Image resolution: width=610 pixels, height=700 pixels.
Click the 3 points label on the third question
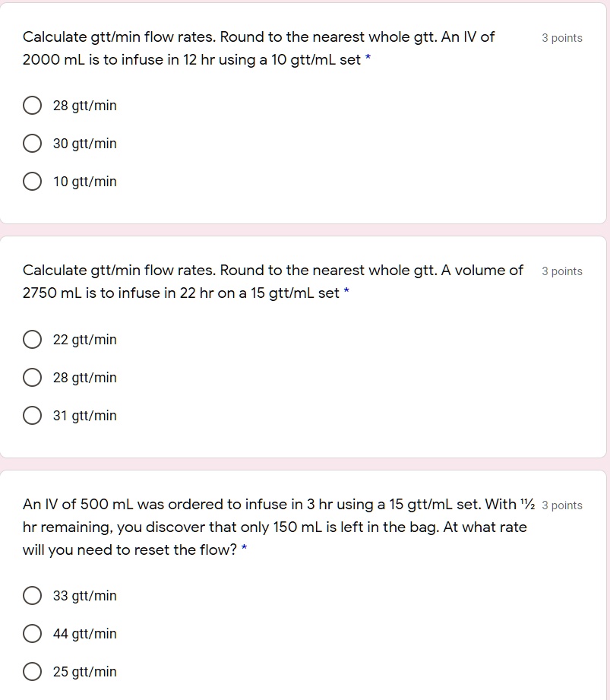click(x=562, y=505)
